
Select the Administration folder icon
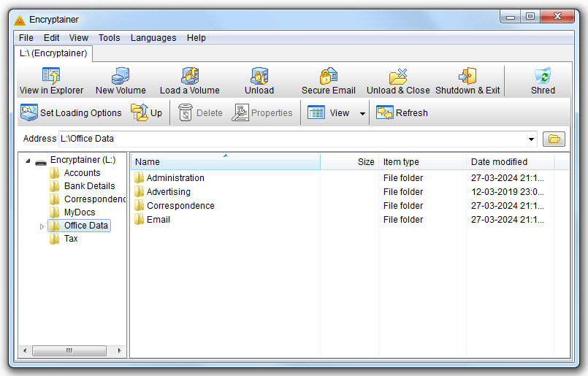pyautogui.click(x=139, y=177)
